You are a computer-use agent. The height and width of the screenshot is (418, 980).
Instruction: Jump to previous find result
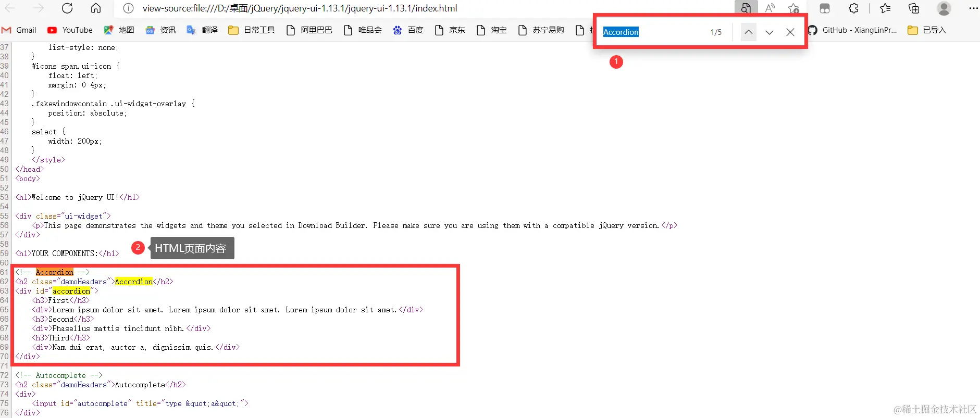tap(748, 32)
